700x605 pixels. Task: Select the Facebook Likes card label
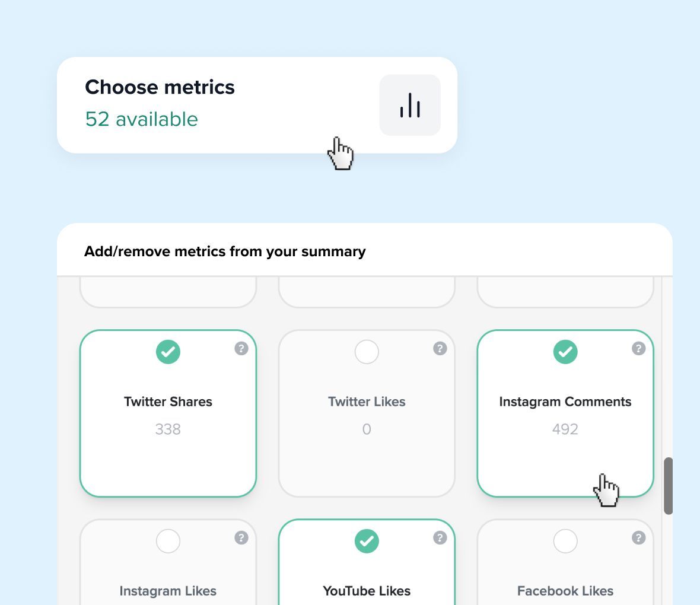click(x=565, y=591)
